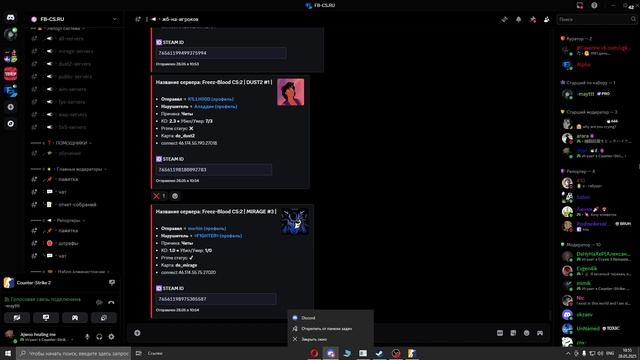Open Steam icon in taskbar
640x360 pixels.
tap(379, 353)
